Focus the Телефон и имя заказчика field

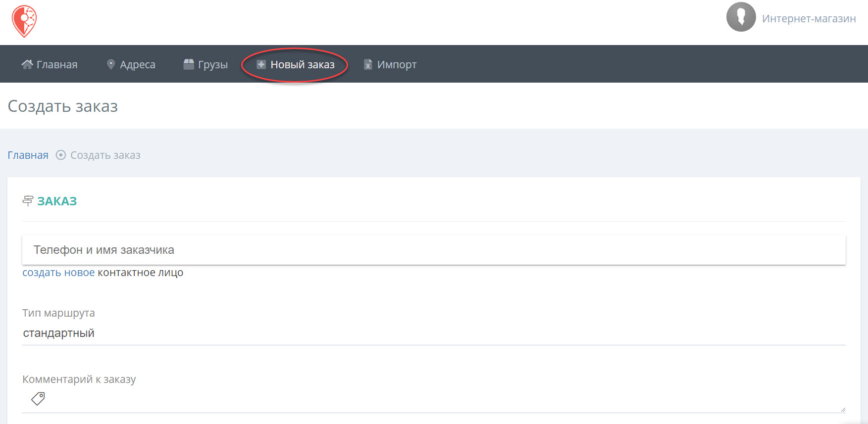434,250
